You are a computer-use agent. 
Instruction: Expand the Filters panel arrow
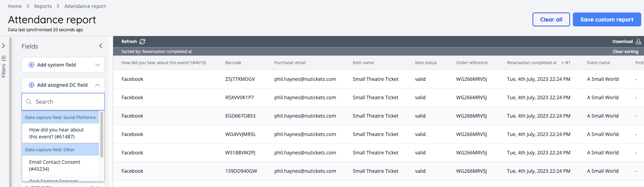pos(3,46)
